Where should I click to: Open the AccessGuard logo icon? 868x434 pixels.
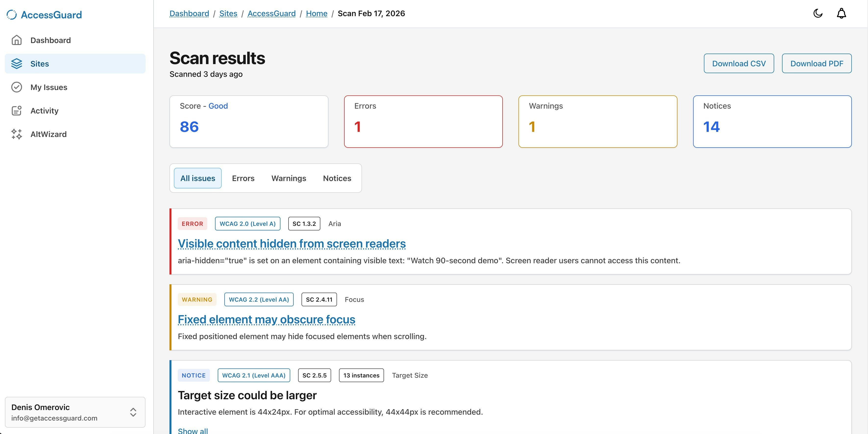(x=12, y=14)
